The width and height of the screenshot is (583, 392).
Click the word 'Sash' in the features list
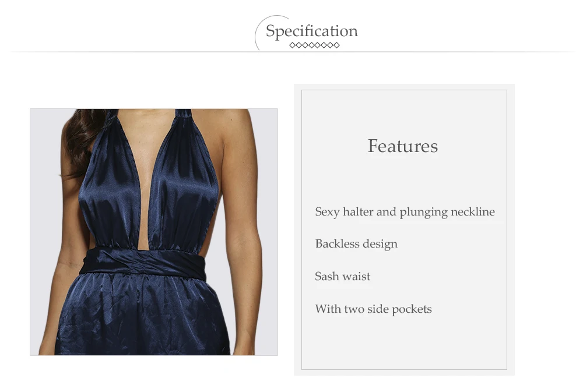326,276
